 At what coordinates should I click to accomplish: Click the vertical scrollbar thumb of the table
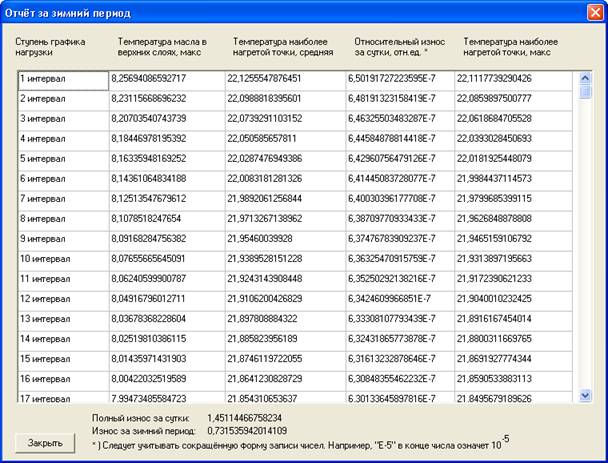coord(586,91)
